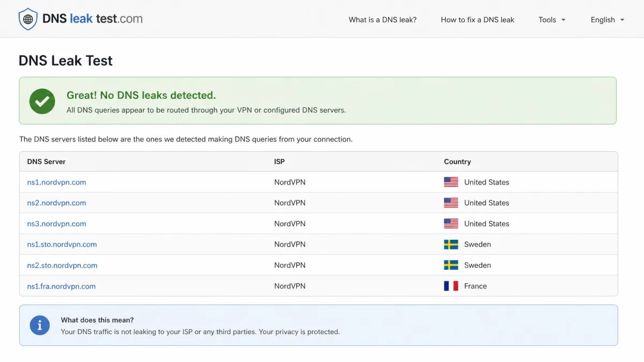Click the DNS servers listed below description

(x=186, y=139)
